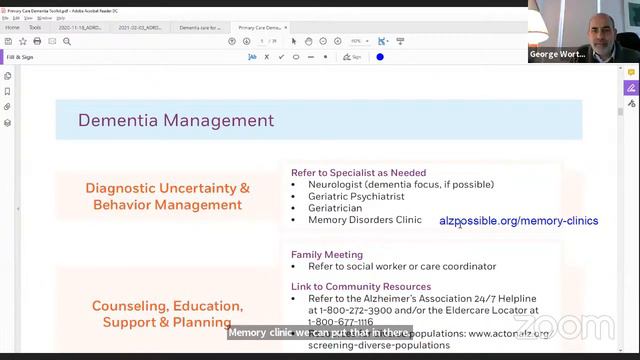Open the Edit menu
Viewport: 640px width, 360px height.
coord(16,18)
